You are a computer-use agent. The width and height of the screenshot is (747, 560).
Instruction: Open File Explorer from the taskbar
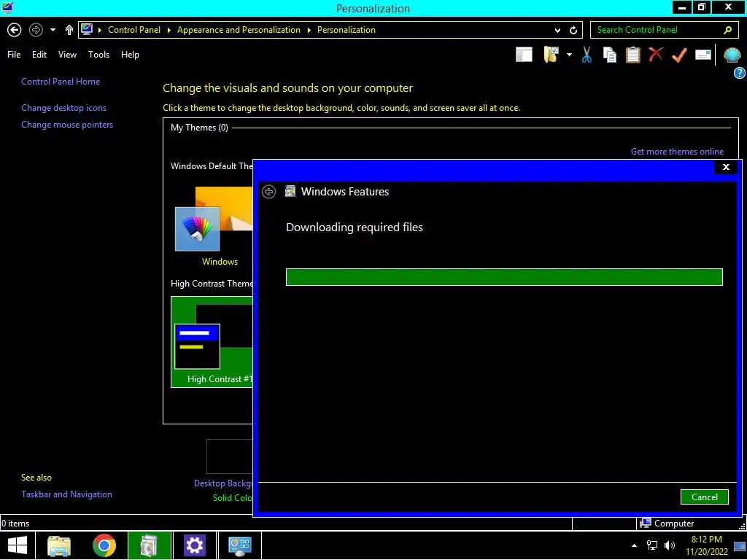pos(59,545)
